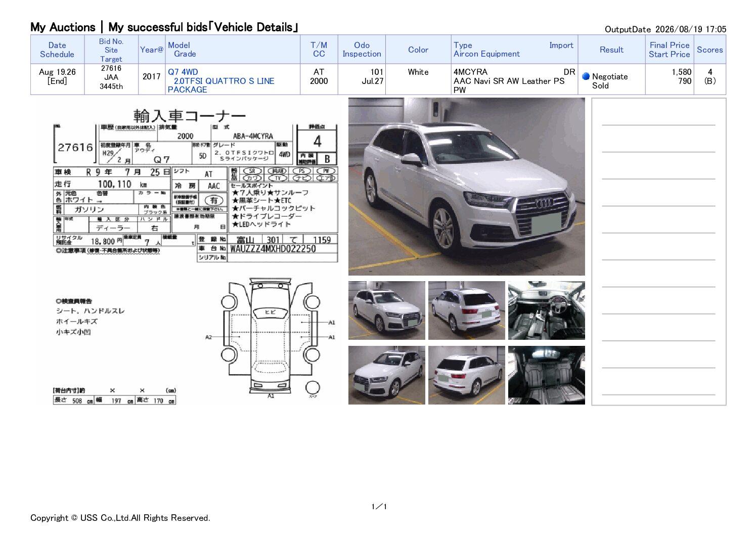Select the "(B)" interior score in the table
The width and height of the screenshot is (756, 535).
tap(710, 81)
